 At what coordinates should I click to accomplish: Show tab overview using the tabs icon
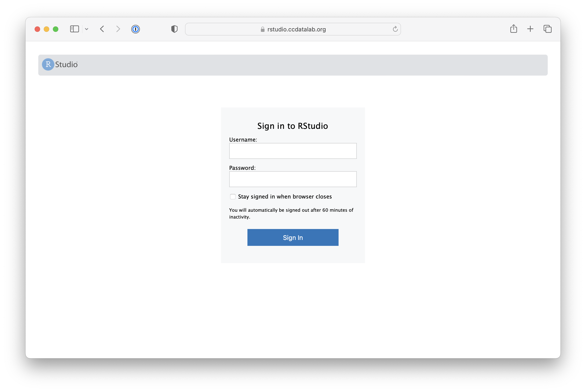547,29
